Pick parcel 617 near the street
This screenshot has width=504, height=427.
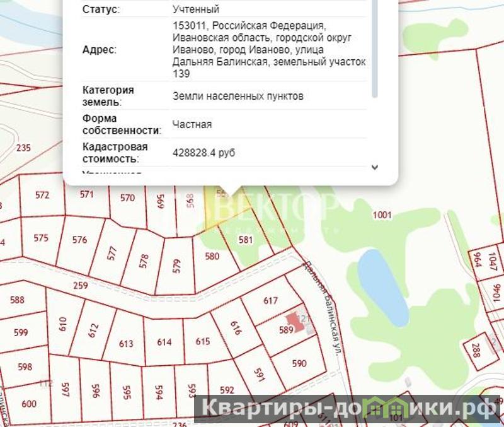tap(270, 301)
